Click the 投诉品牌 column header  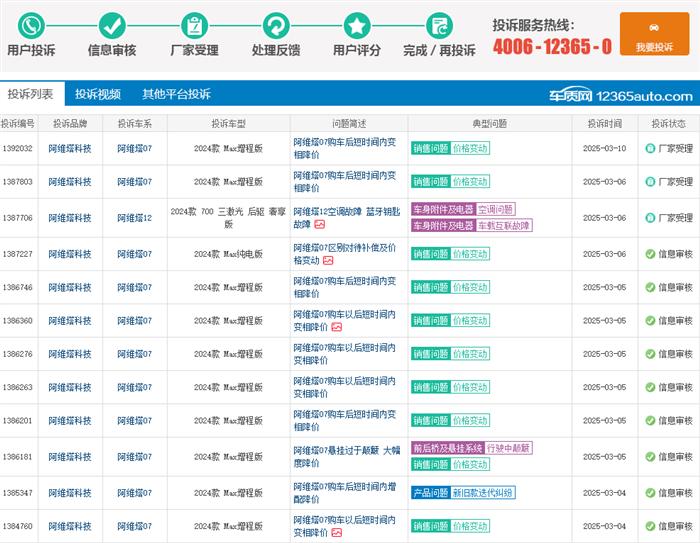[70, 124]
